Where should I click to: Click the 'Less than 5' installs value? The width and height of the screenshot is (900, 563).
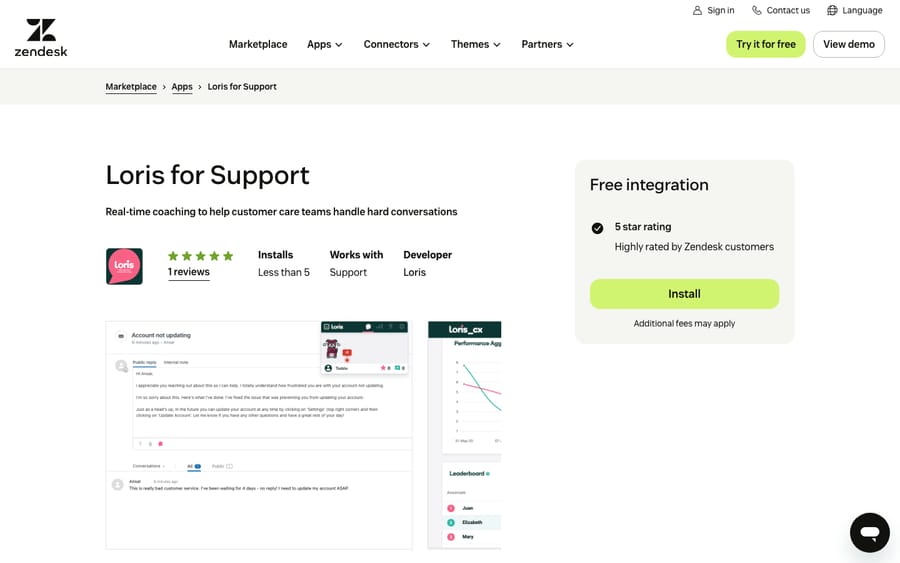(284, 273)
